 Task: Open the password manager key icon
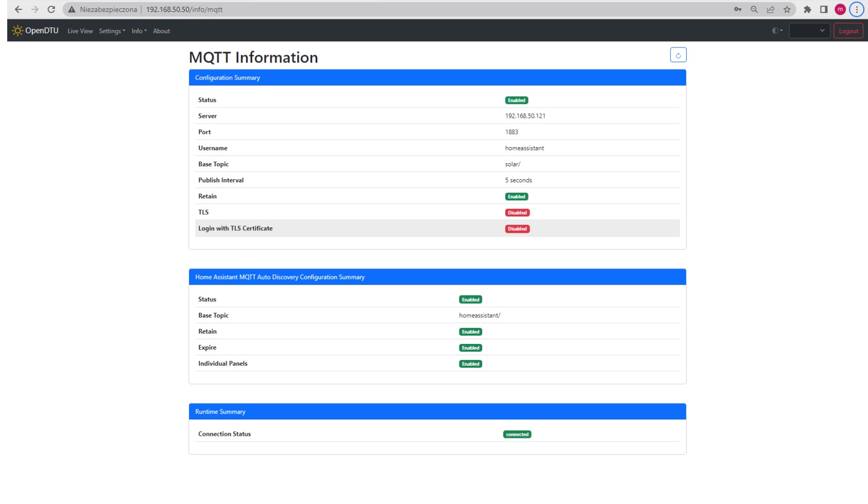[x=737, y=9]
